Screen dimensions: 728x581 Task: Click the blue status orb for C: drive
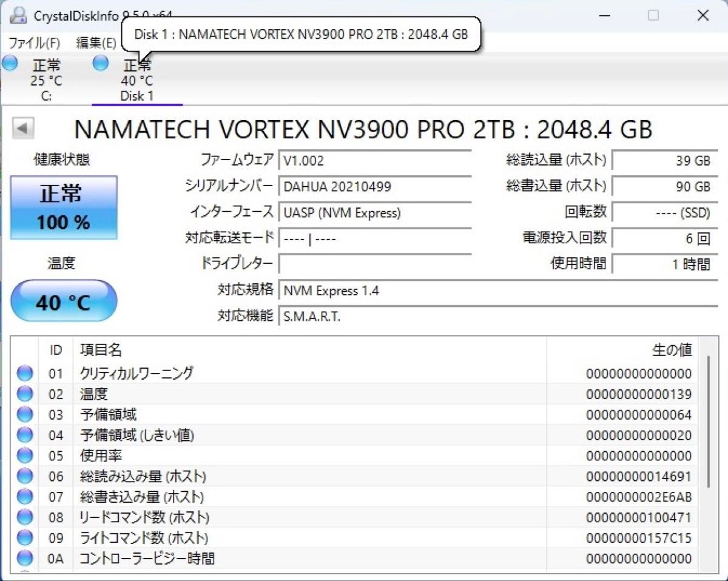pyautogui.click(x=10, y=63)
